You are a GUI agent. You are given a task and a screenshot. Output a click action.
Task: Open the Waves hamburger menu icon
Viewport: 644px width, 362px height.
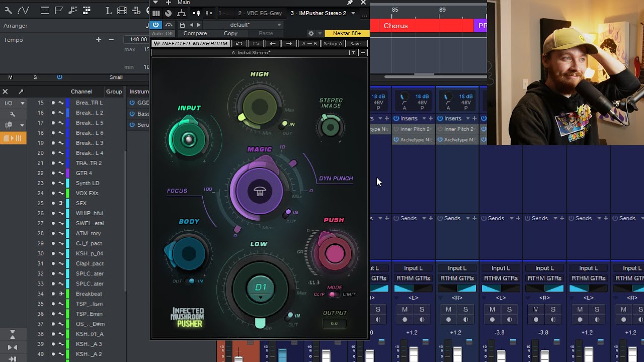(x=363, y=53)
